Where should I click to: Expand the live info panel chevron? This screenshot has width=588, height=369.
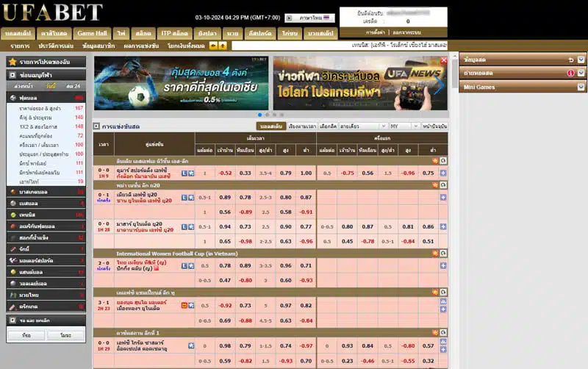tap(581, 60)
